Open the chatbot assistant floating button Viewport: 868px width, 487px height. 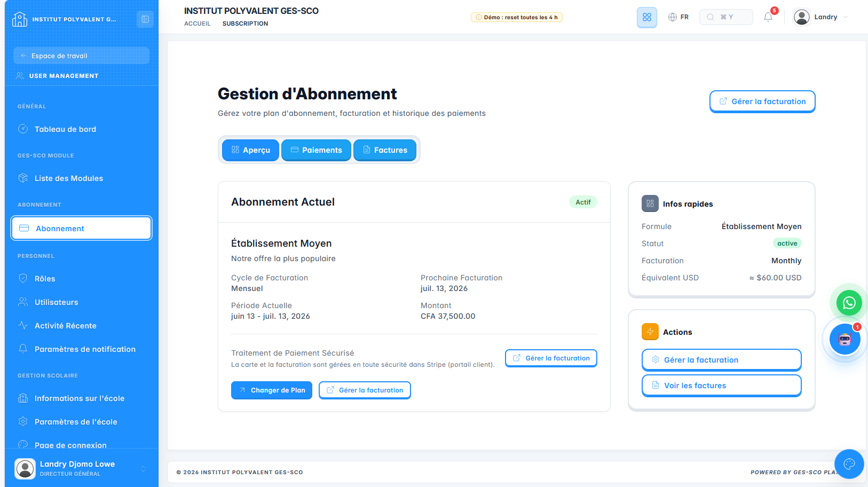click(845, 339)
